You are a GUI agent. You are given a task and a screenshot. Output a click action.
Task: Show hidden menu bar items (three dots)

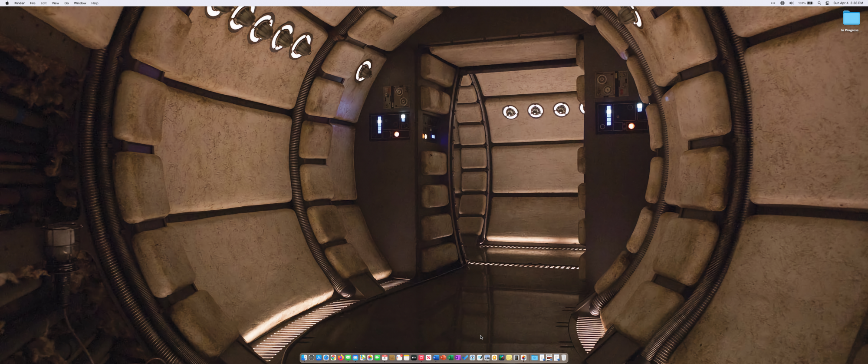(773, 3)
